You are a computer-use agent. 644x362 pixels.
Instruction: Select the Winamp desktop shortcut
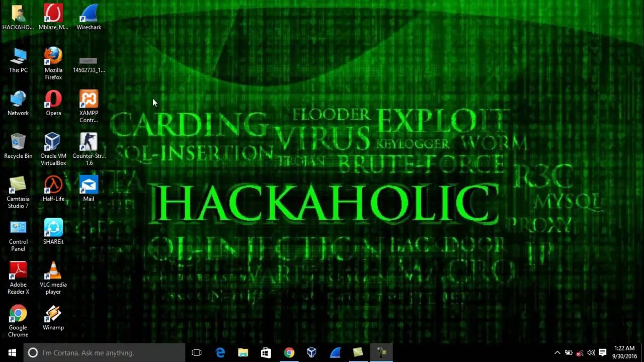(53, 318)
